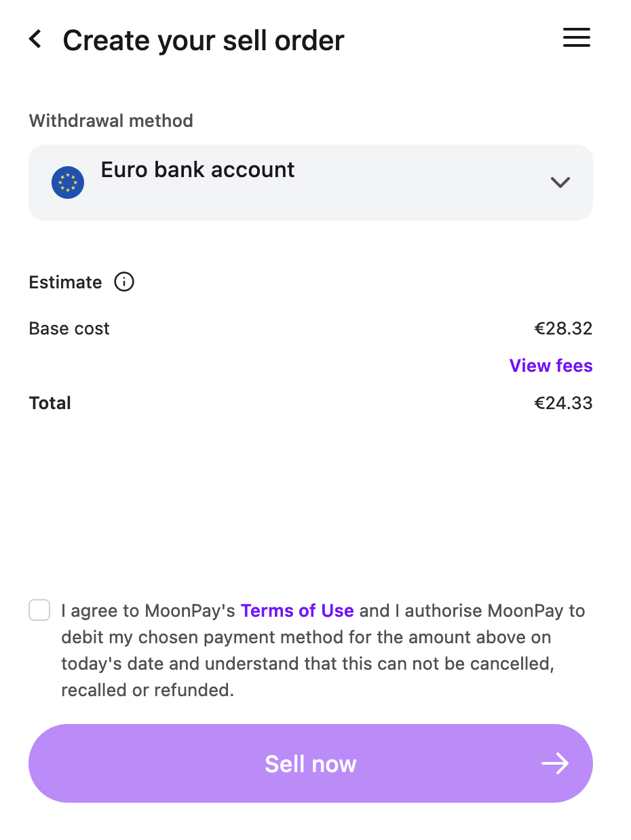
Task: Select the €28.32 base cost amount
Action: click(x=563, y=328)
